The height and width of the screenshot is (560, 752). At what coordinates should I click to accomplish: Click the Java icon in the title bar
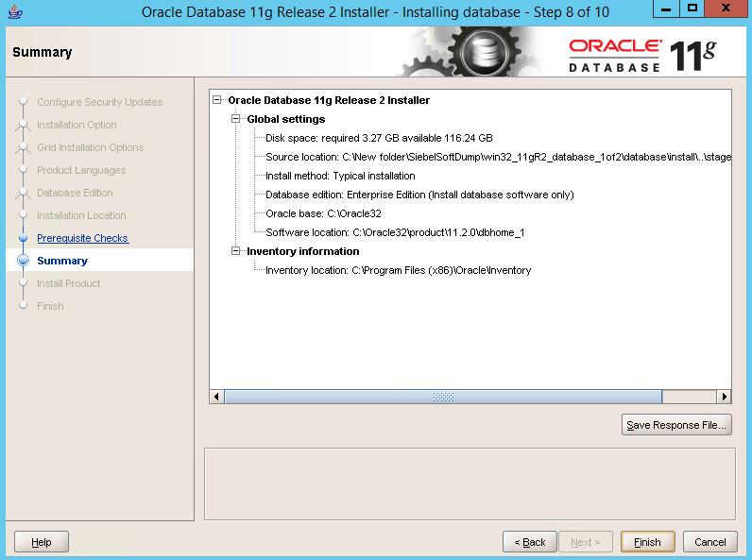point(15,11)
